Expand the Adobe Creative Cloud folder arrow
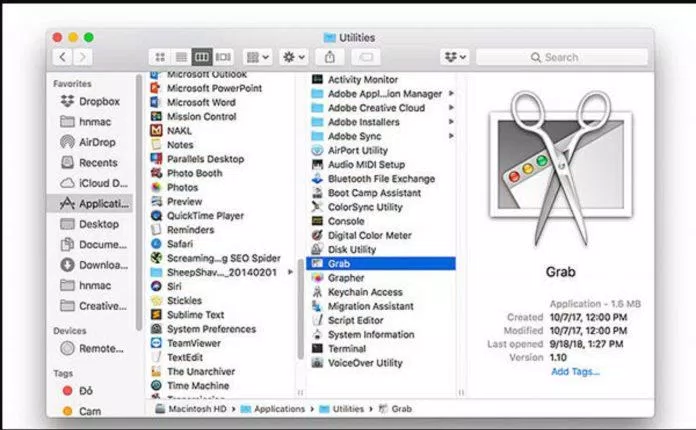696x430 pixels. (x=451, y=108)
